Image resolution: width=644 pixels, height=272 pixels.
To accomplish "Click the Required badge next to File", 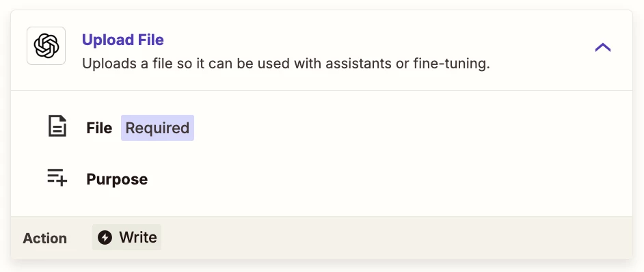I will (157, 128).
